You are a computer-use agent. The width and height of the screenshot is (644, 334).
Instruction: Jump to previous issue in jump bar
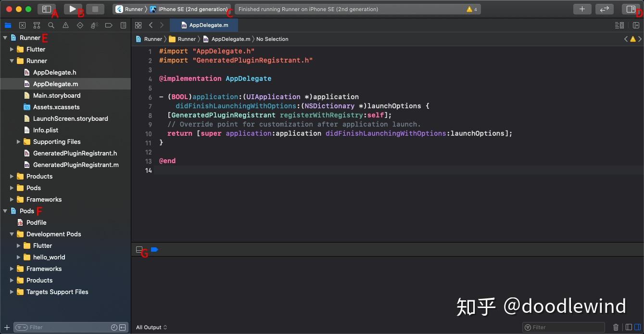click(x=626, y=39)
